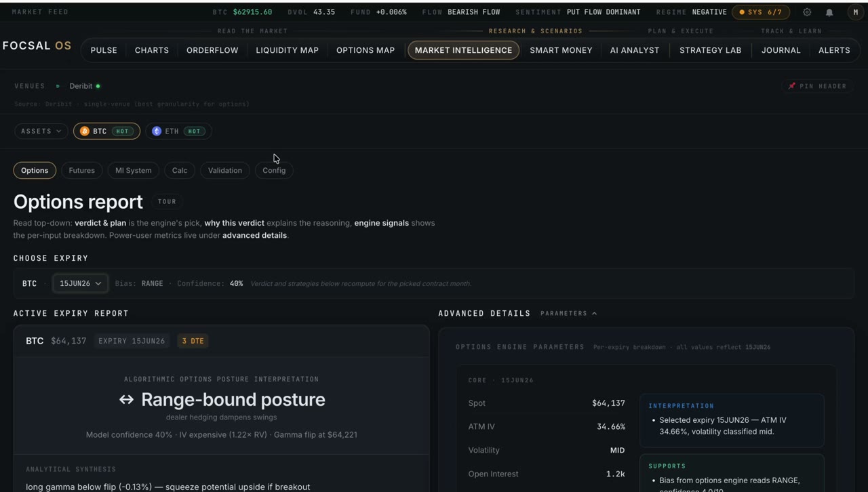Image resolution: width=868 pixels, height=492 pixels.
Task: Open the Config sub-tab
Action: pyautogui.click(x=274, y=170)
